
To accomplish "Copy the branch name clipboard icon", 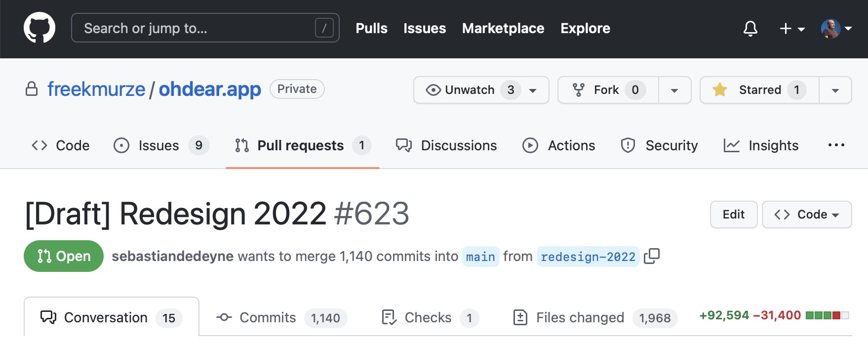I will [652, 256].
